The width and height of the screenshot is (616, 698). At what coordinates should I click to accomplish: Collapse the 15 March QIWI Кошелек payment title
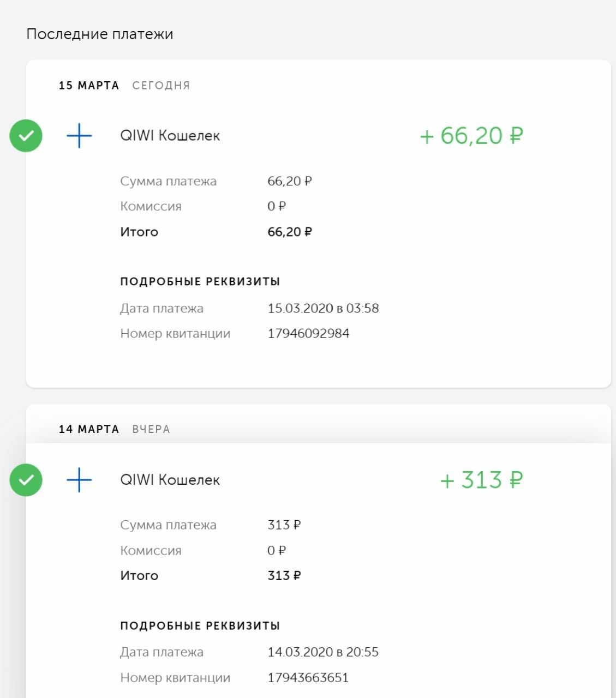pos(170,136)
